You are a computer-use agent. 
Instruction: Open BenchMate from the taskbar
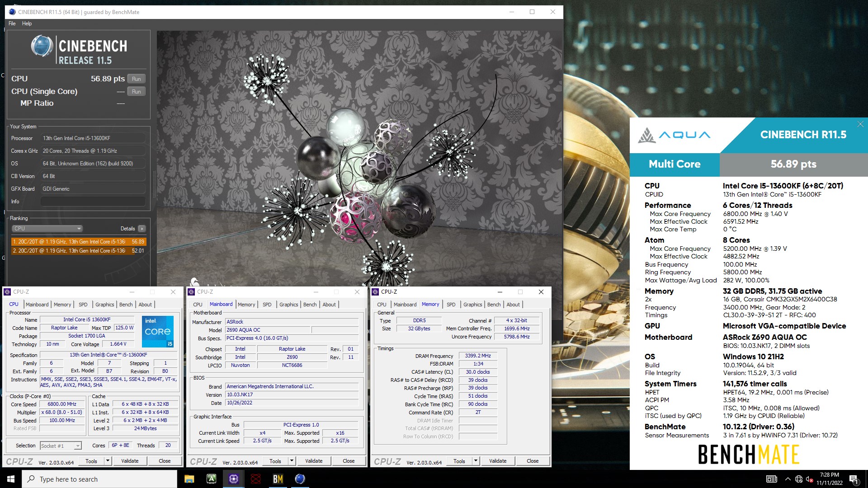[278, 479]
